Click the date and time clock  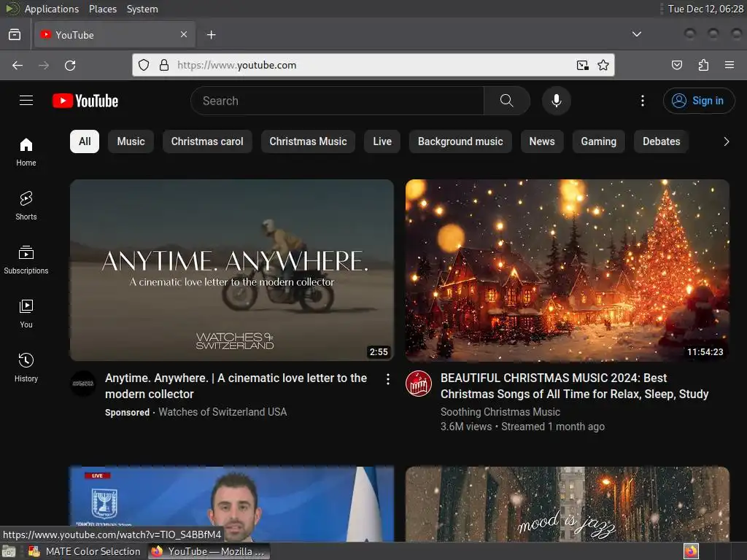click(x=705, y=9)
